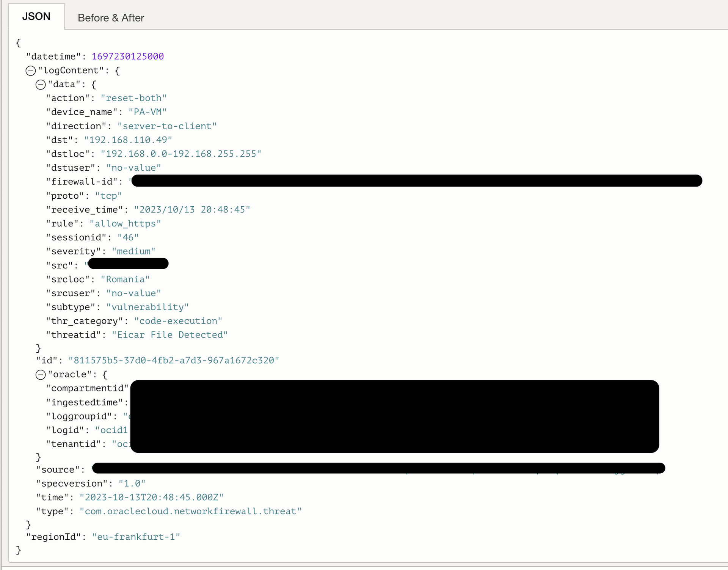Click the "severity" key label

click(73, 251)
